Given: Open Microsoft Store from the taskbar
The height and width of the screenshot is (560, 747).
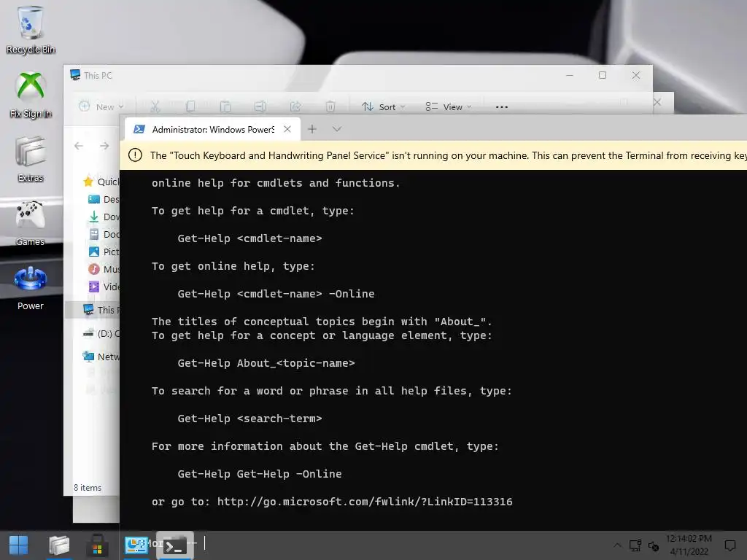Looking at the screenshot, I should [97, 545].
